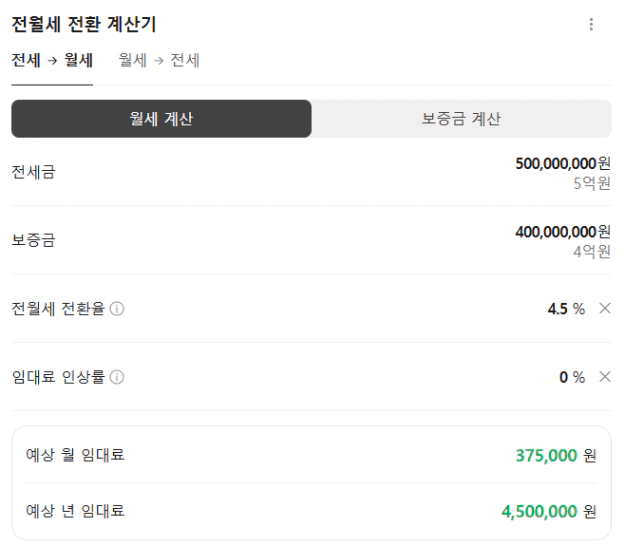Click the 예상 월 임대료 result 375,000
Screen dimensions: 625x546
546,456
